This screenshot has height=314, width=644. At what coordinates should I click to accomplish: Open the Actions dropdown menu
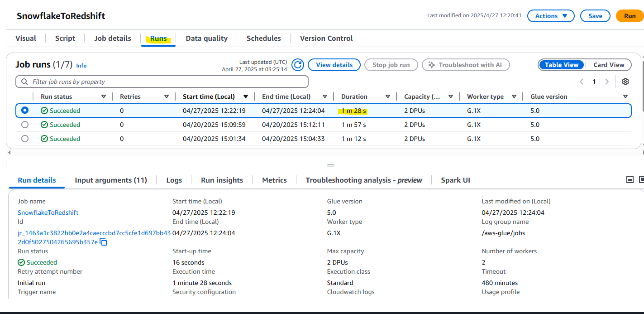551,16
